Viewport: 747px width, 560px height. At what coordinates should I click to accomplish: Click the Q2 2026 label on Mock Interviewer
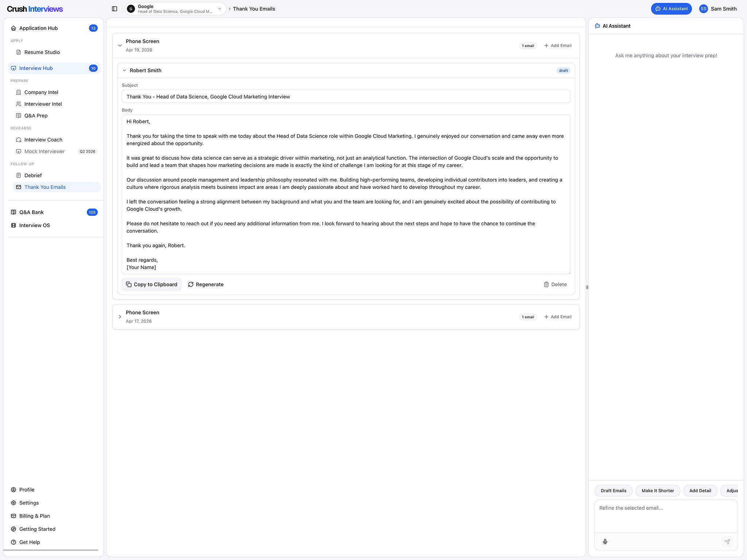click(x=88, y=151)
